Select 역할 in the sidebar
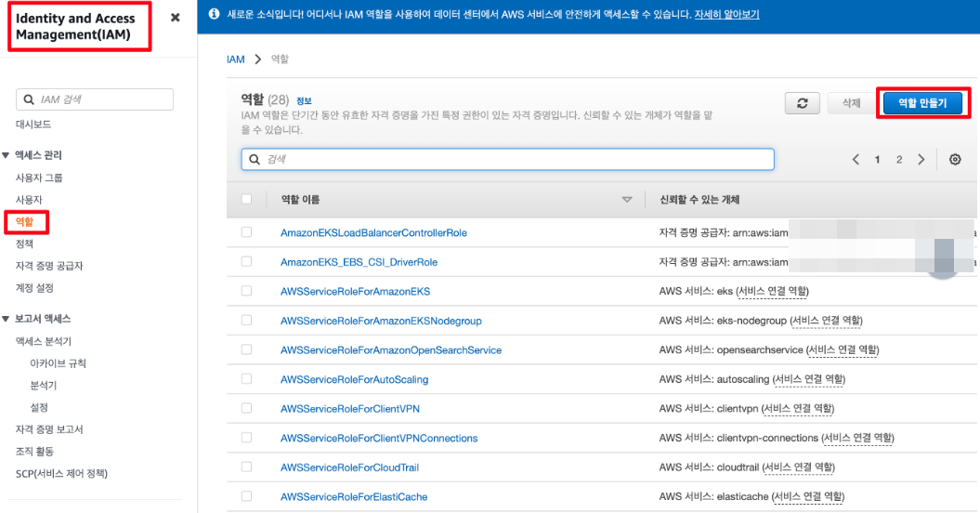The height and width of the screenshot is (513, 980). 24,222
